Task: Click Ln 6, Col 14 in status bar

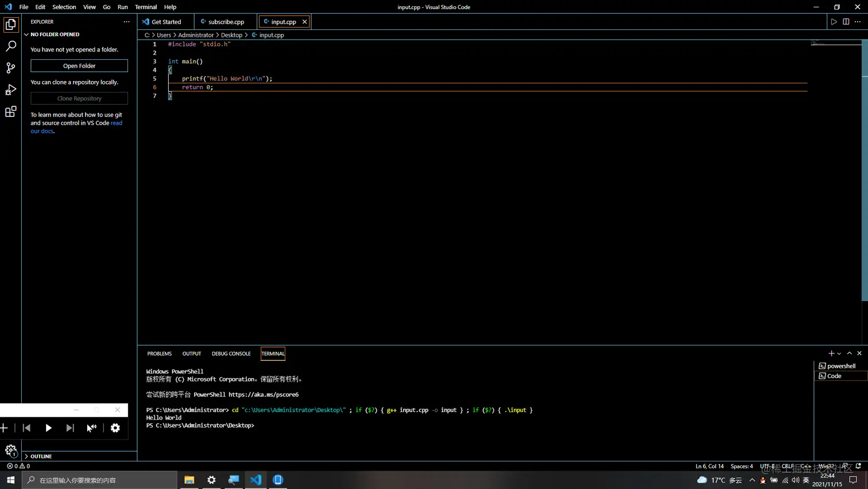Action: (710, 466)
